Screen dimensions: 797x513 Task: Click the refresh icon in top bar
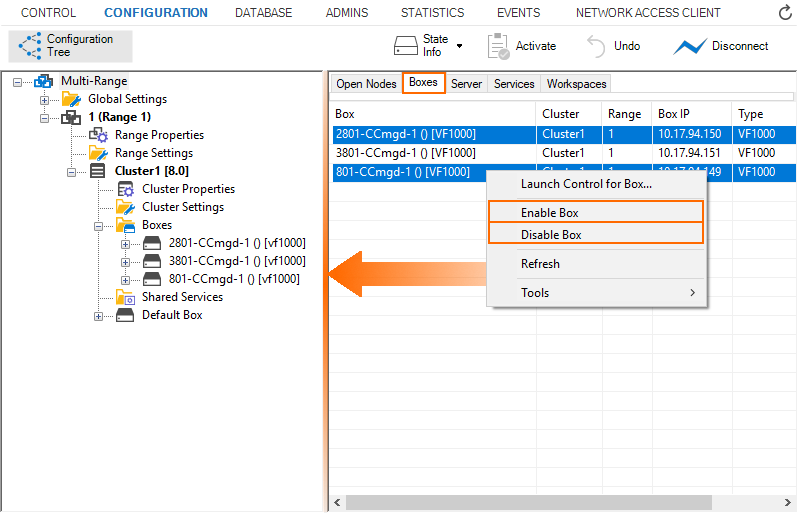point(785,13)
